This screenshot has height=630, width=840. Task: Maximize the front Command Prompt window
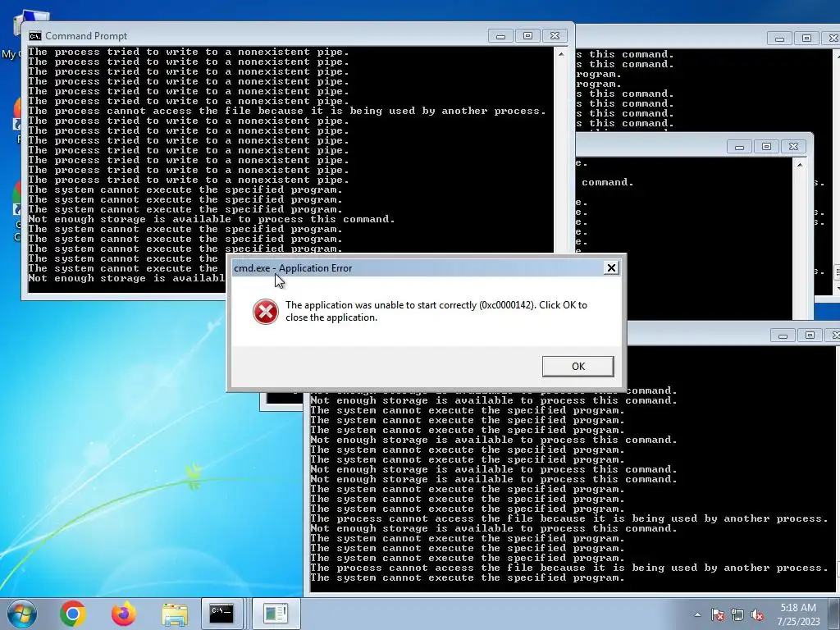[527, 36]
